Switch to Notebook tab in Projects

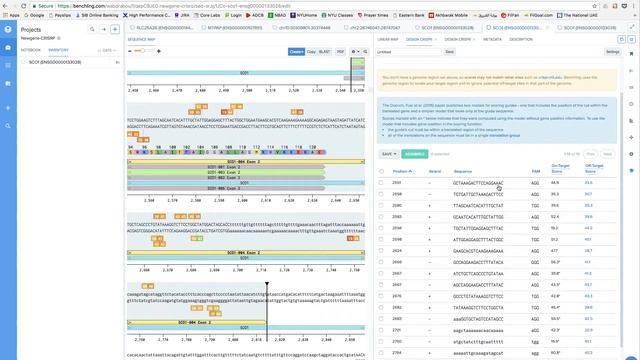[x=31, y=50]
